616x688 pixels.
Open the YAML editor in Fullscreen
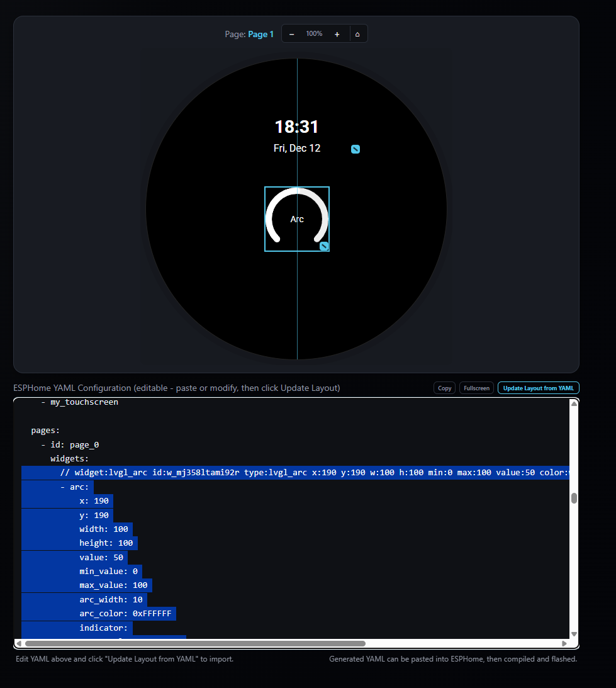pos(476,388)
